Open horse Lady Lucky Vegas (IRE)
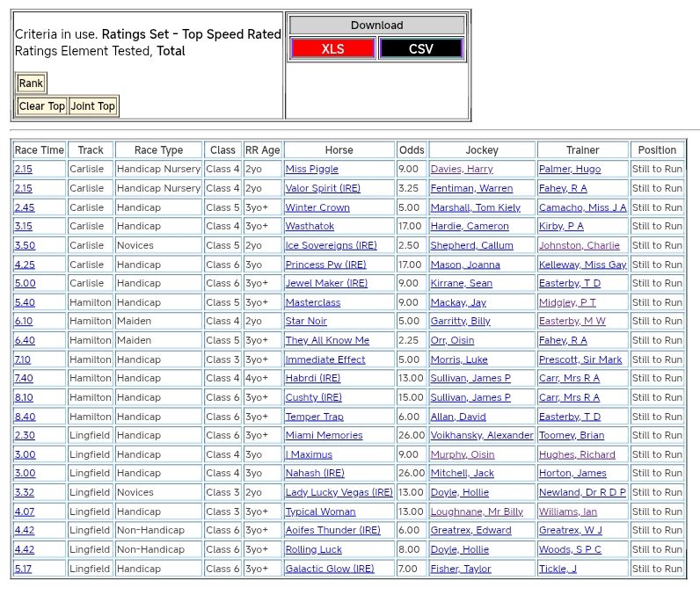This screenshot has height=595, width=700. coord(339,492)
